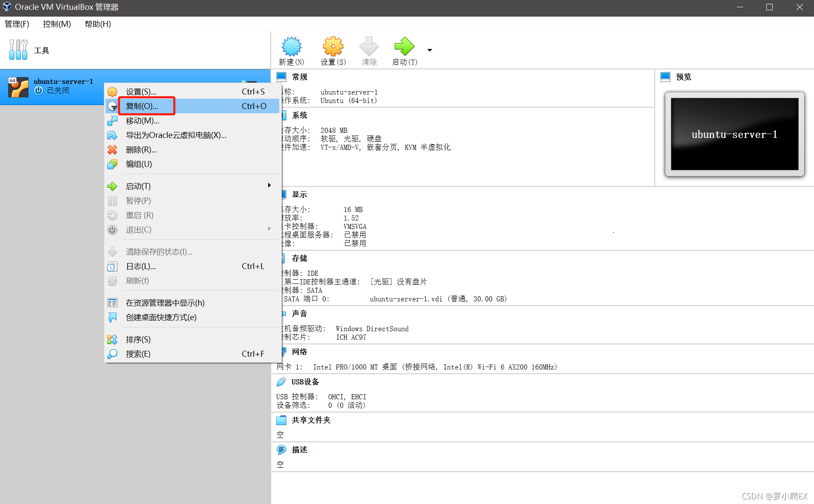Click the Move (移动) menu icon
The height and width of the screenshot is (504, 814).
(x=112, y=121)
